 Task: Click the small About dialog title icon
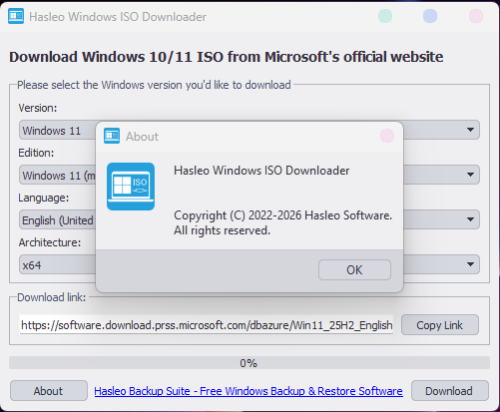coord(112,136)
